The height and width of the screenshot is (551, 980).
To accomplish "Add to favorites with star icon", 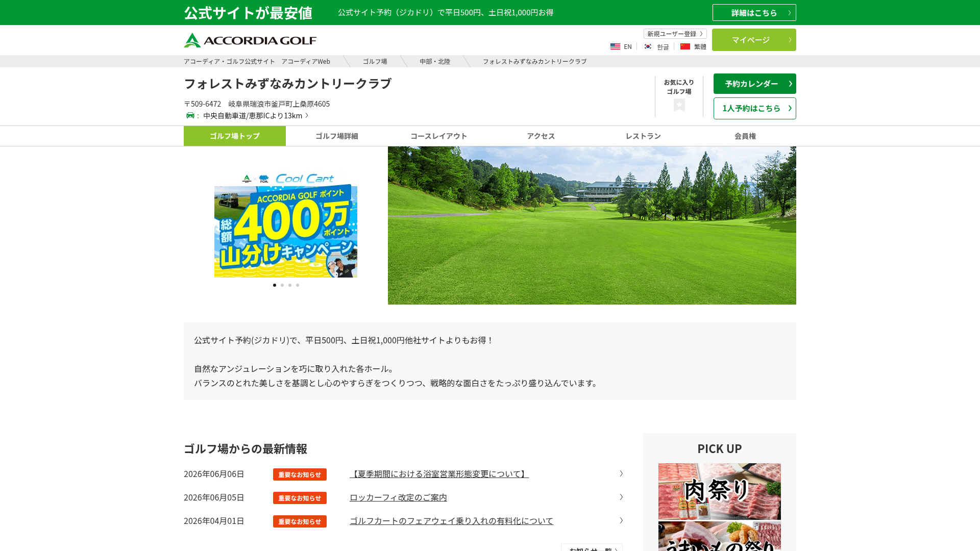I will [x=679, y=105].
